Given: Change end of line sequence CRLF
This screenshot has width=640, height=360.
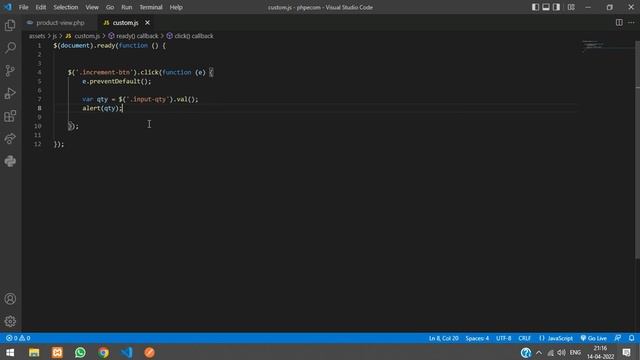Looking at the screenshot, I should [524, 338].
